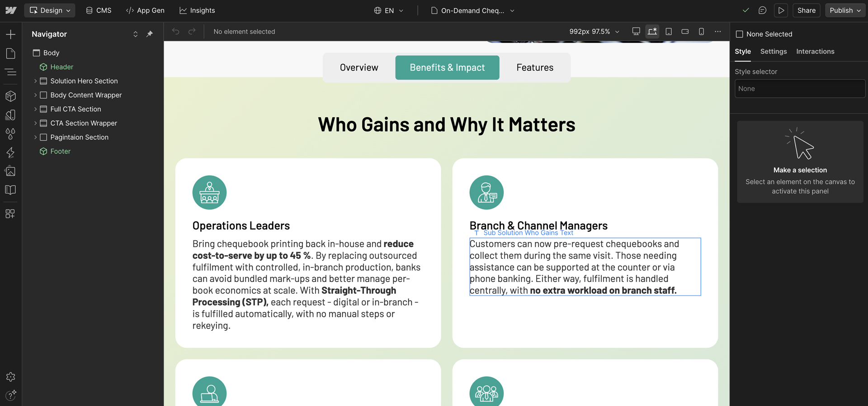The width and height of the screenshot is (868, 406).
Task: Open the EN locale dropdown
Action: (389, 10)
